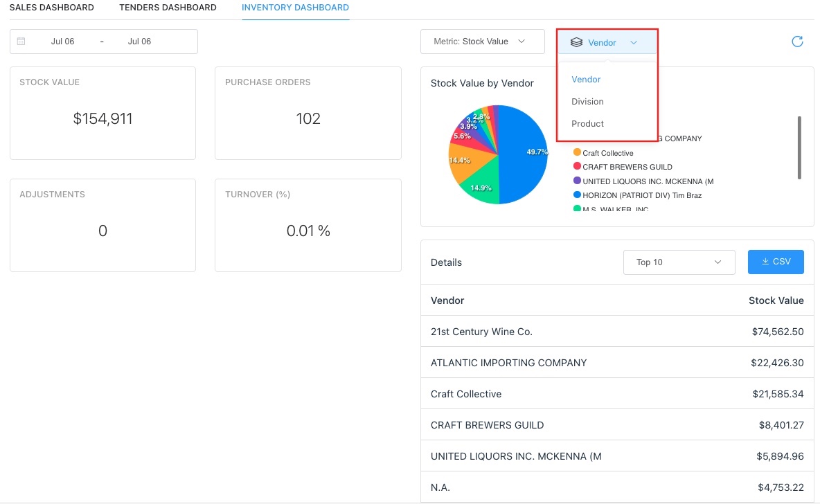The width and height of the screenshot is (820, 504).
Task: Click the start date Jul 06 field
Action: (x=62, y=42)
